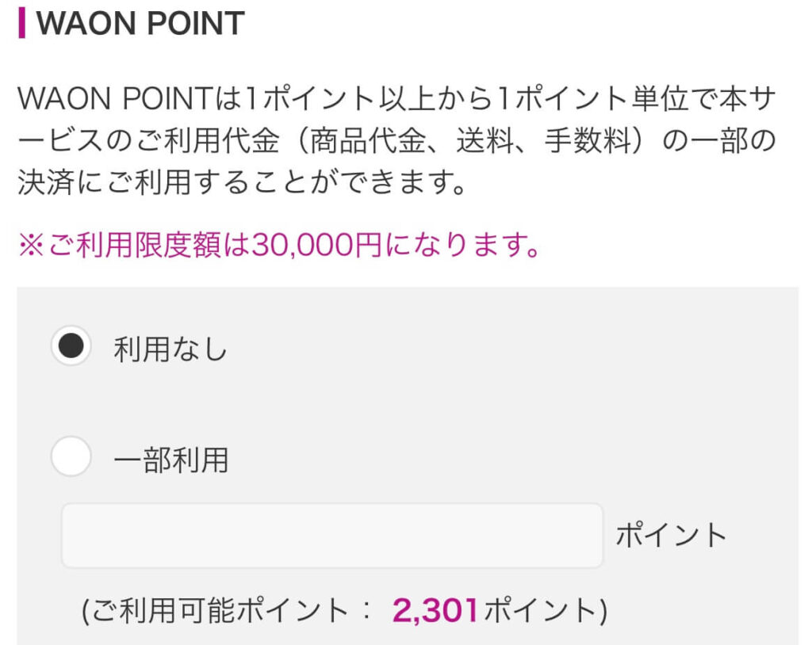
Task: Select the 一部利用 radio button
Action: (x=71, y=458)
